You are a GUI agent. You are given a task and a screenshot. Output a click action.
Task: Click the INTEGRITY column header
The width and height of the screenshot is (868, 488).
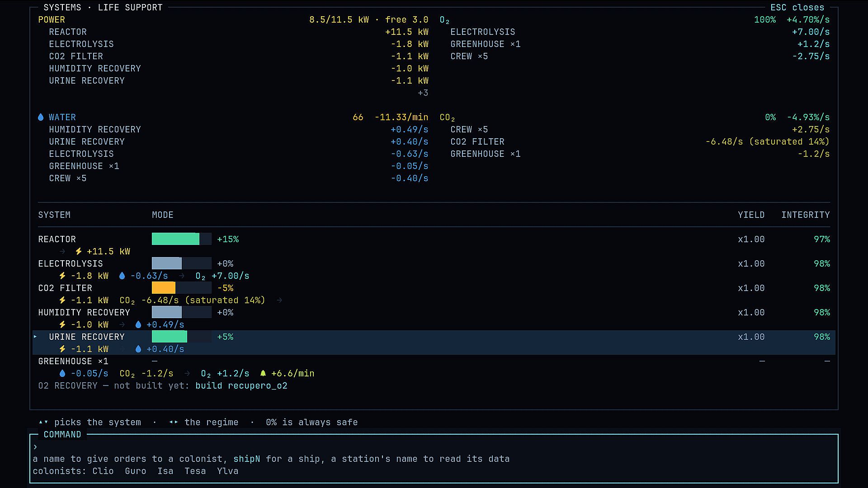click(x=806, y=215)
